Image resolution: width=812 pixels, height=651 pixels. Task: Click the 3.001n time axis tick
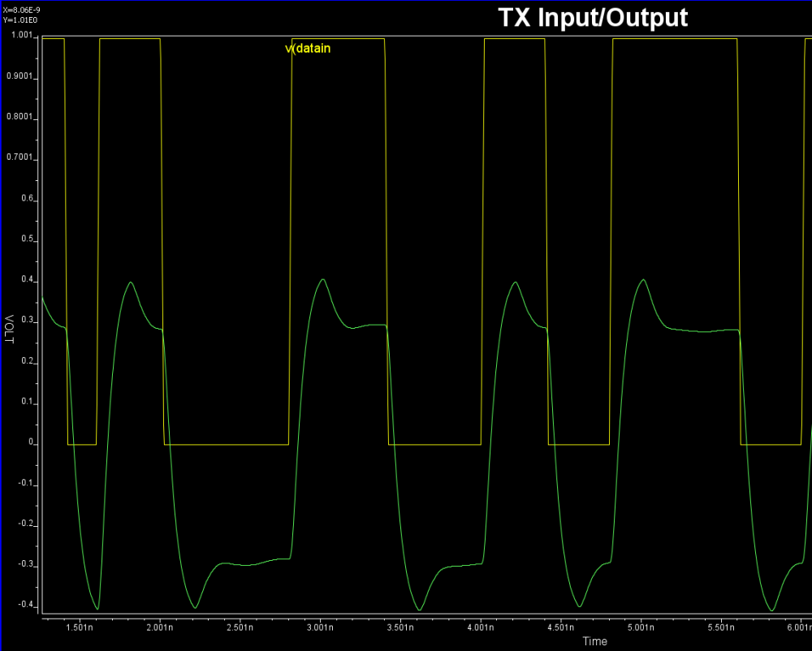pos(321,627)
